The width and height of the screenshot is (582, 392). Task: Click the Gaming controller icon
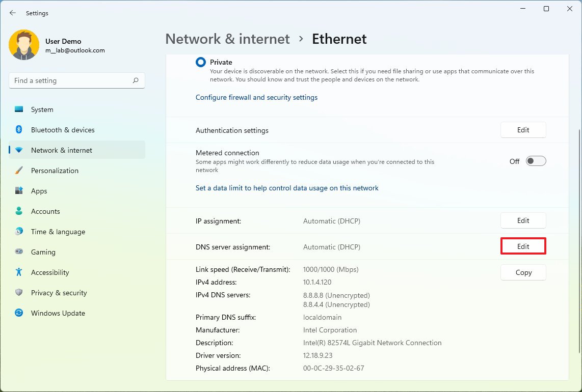pyautogui.click(x=19, y=252)
